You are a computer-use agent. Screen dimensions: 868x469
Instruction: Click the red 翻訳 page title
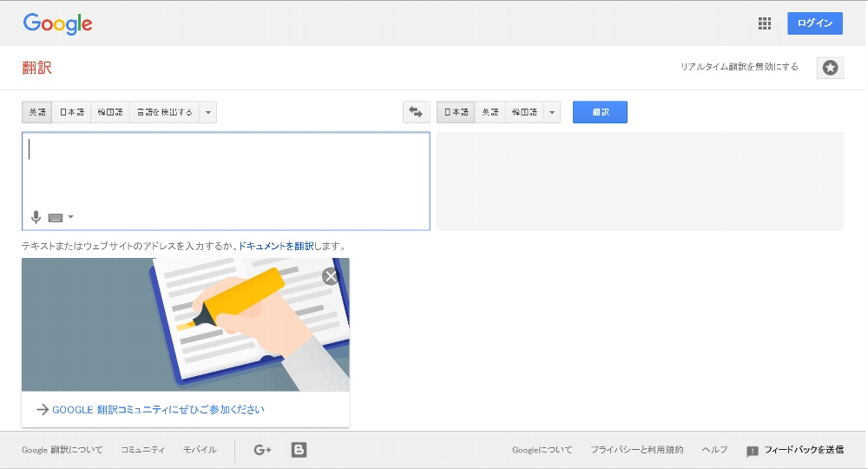(x=36, y=68)
